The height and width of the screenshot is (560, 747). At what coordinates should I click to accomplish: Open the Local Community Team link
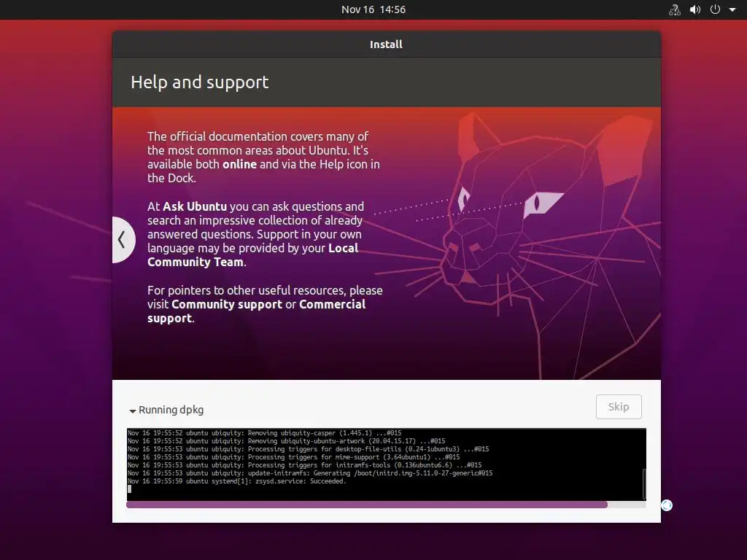pyautogui.click(x=252, y=255)
